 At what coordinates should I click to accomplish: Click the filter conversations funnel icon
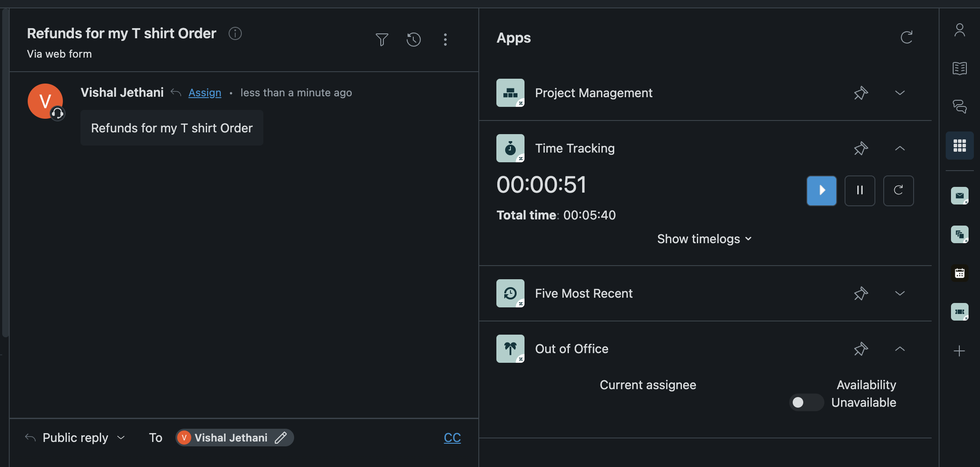(x=382, y=40)
